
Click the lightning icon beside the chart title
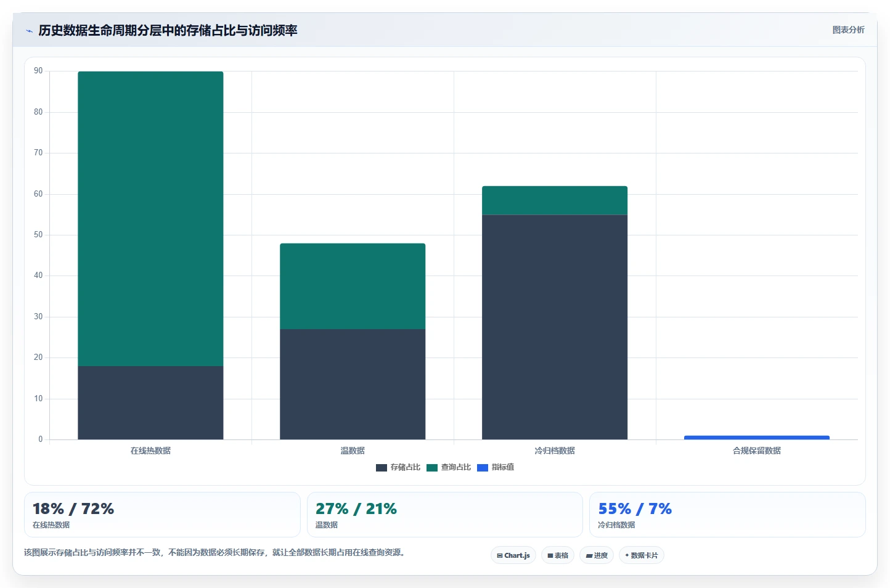pyautogui.click(x=29, y=31)
